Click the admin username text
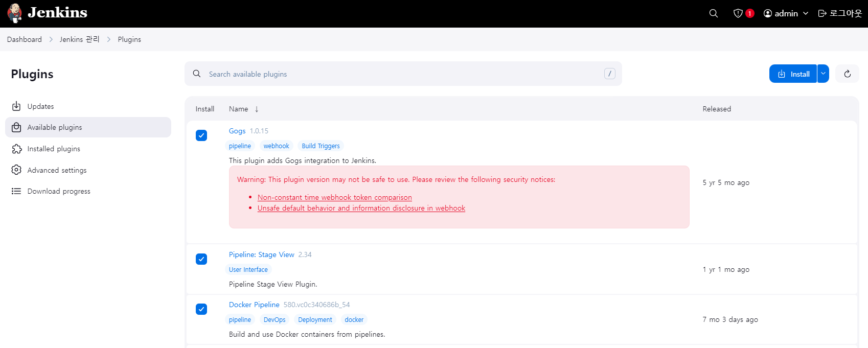The width and height of the screenshot is (868, 348). (x=786, y=13)
